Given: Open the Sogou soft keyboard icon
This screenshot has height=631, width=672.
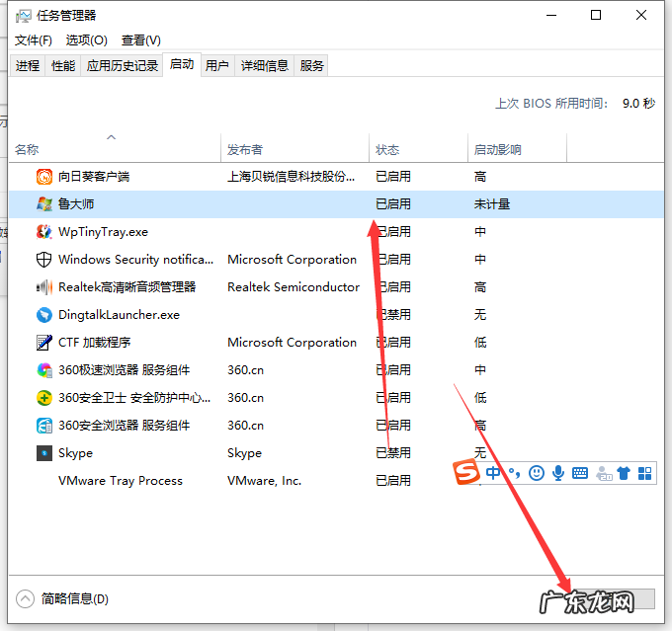Looking at the screenshot, I should [580, 473].
